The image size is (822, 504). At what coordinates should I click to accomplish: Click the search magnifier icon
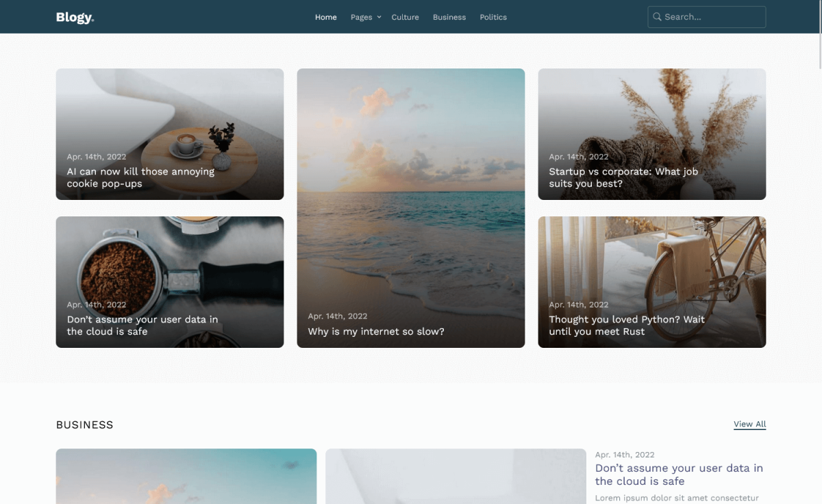(x=657, y=16)
